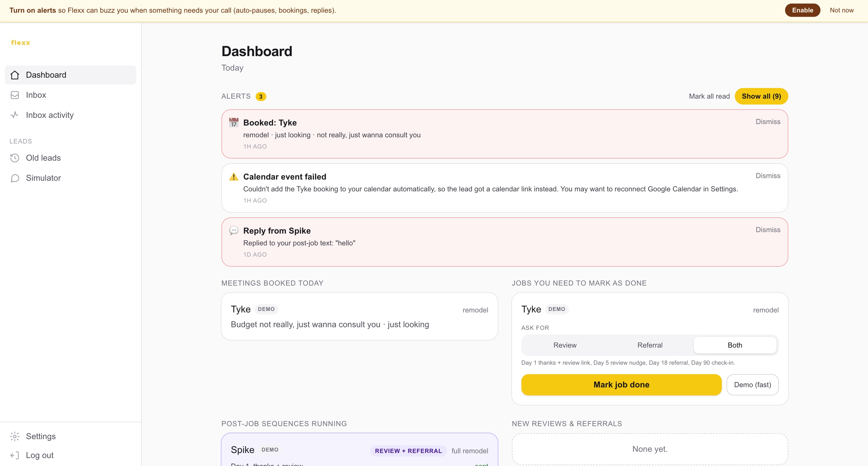Image resolution: width=868 pixels, height=466 pixels.
Task: Click the 'Turn on alerts' banner text
Action: pos(172,10)
